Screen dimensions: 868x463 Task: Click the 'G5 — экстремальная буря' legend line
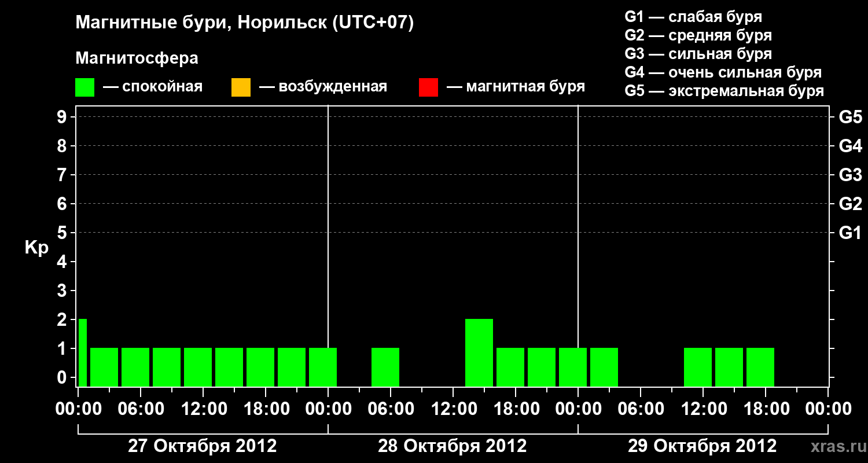[724, 91]
